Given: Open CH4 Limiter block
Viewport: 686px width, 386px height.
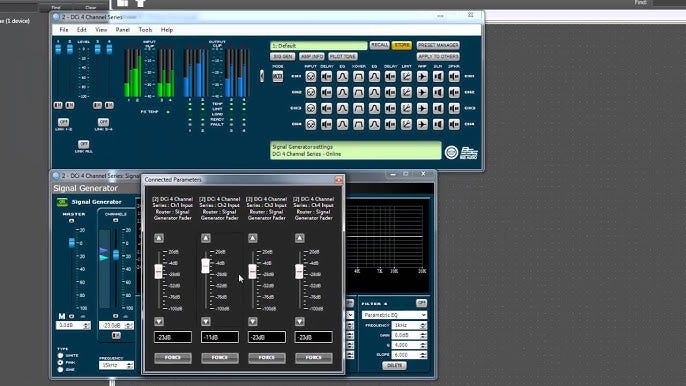Looking at the screenshot, I should click(x=406, y=124).
